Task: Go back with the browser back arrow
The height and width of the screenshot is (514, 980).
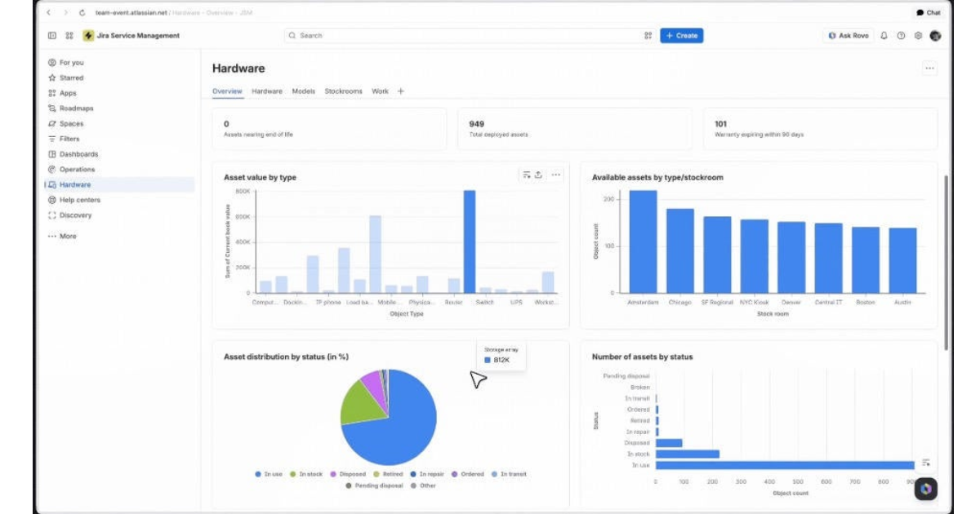Action: tap(49, 13)
